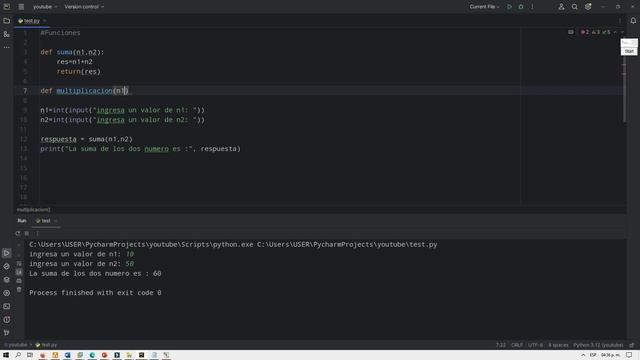640x360 pixels.
Task: Rerun 'test' in Run panel
Action: [18, 233]
